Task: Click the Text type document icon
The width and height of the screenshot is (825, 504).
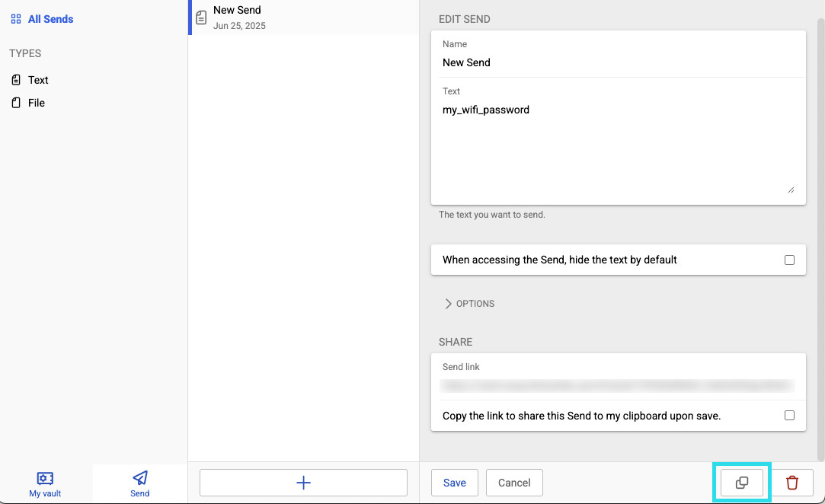Action: tap(16, 80)
